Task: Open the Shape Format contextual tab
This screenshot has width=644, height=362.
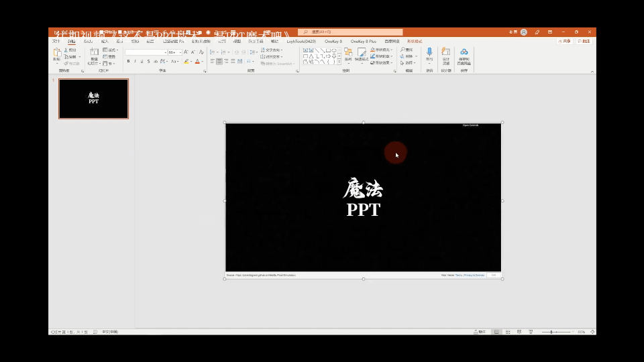Action: [x=415, y=42]
